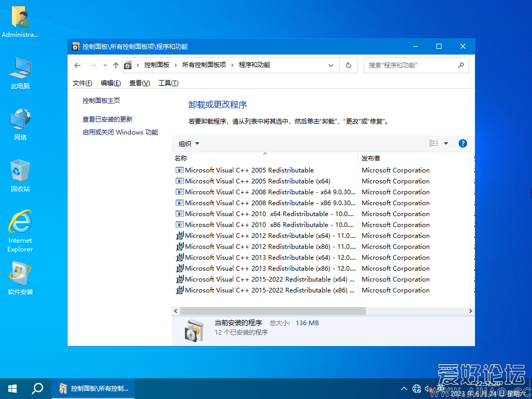Expand the view options dropdown arrow
The width and height of the screenshot is (532, 399).
(446, 143)
